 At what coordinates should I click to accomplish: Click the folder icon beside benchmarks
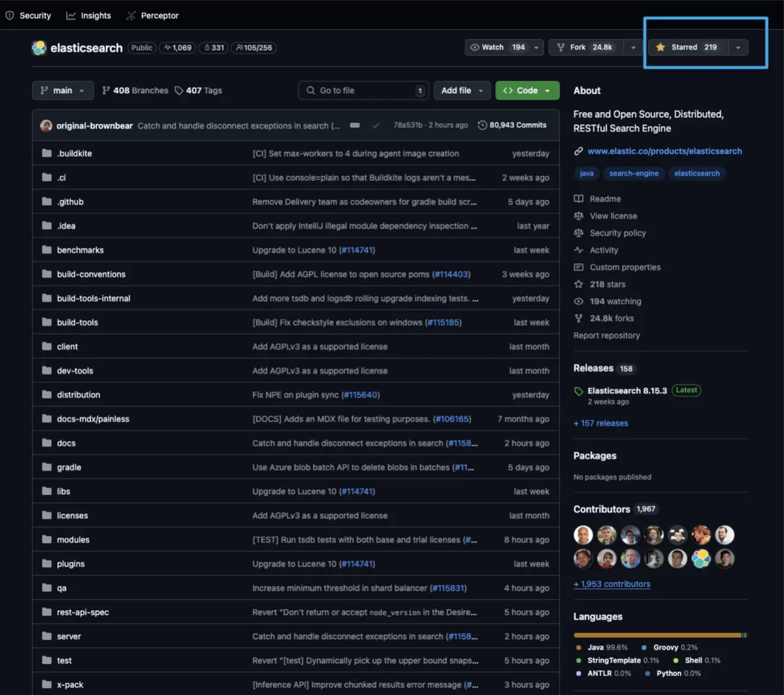(47, 250)
